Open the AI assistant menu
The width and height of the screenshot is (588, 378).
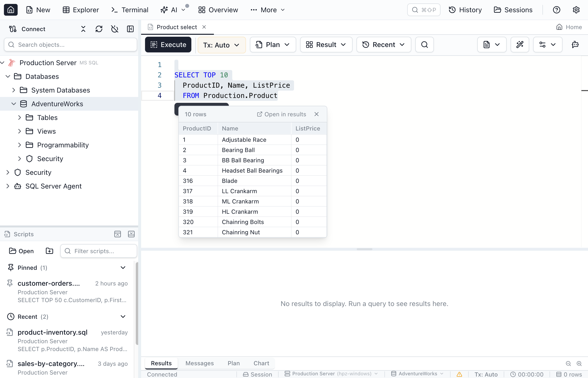(x=173, y=10)
